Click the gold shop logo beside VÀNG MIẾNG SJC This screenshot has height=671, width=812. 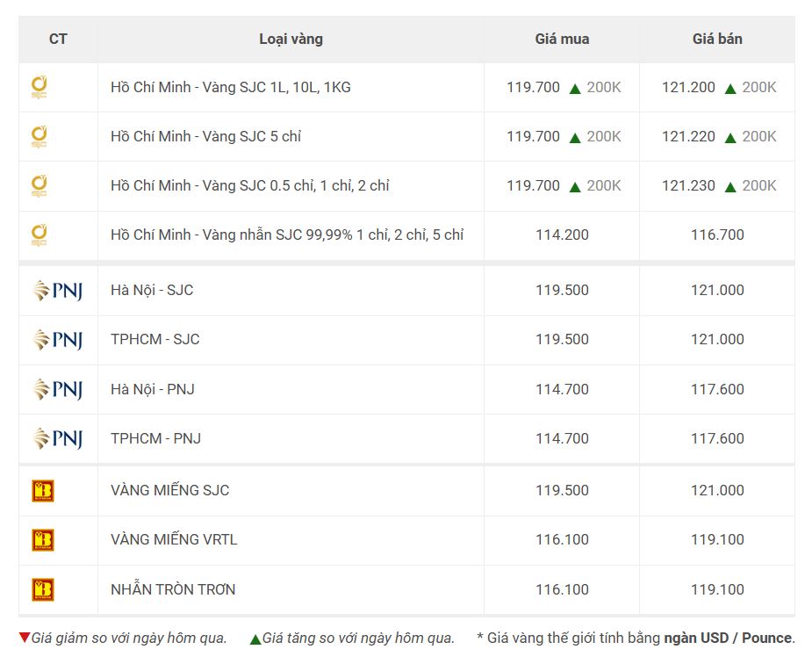tap(43, 491)
